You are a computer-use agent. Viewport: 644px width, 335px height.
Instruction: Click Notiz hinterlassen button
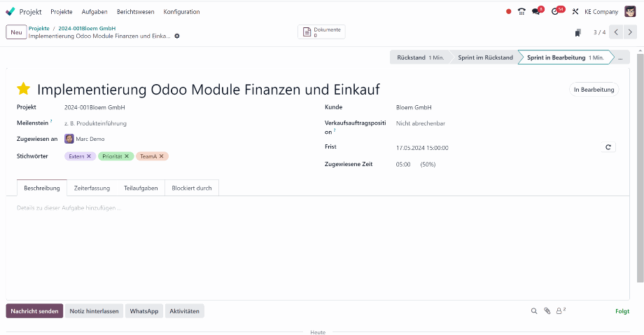[x=94, y=311]
